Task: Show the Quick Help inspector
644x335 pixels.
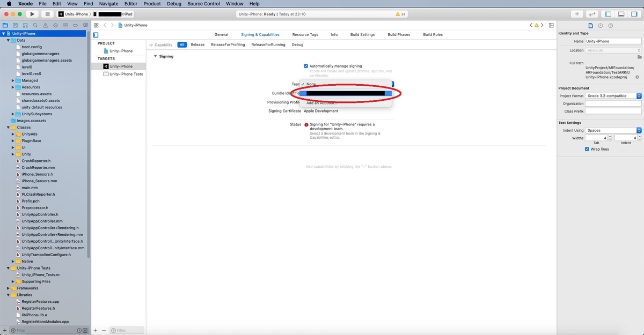Action: coord(611,25)
